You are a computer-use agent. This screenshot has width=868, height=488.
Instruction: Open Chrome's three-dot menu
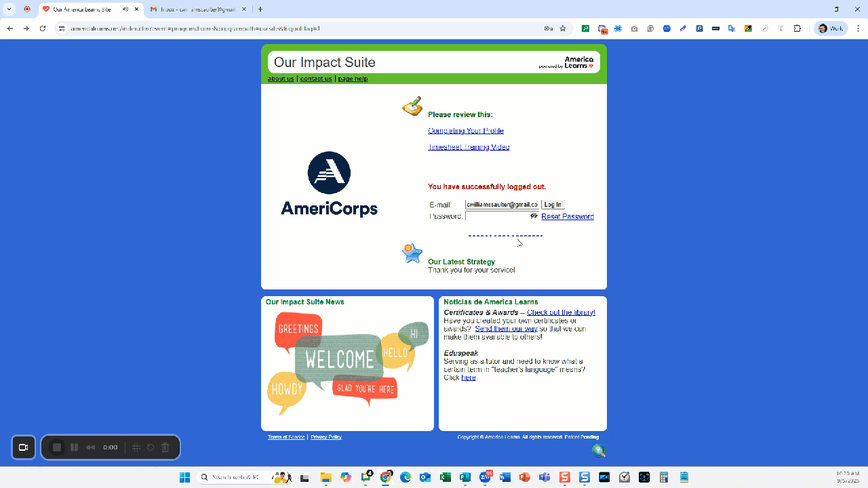[858, 28]
